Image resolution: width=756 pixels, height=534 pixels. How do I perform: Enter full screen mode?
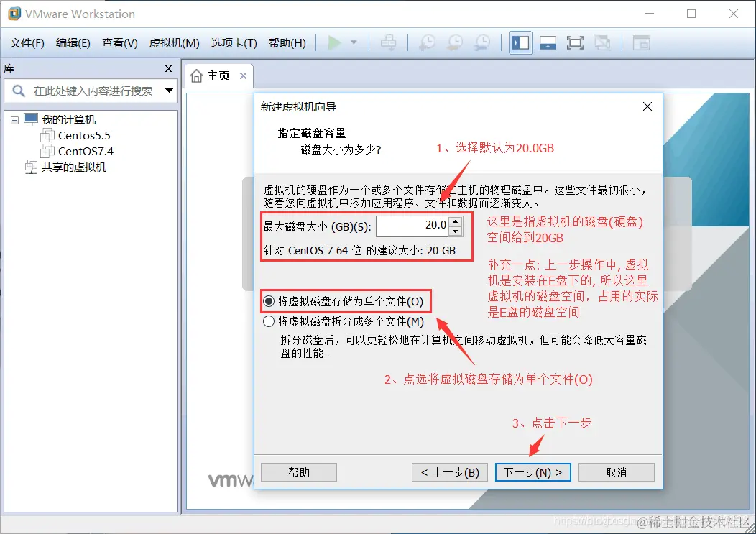pos(574,42)
